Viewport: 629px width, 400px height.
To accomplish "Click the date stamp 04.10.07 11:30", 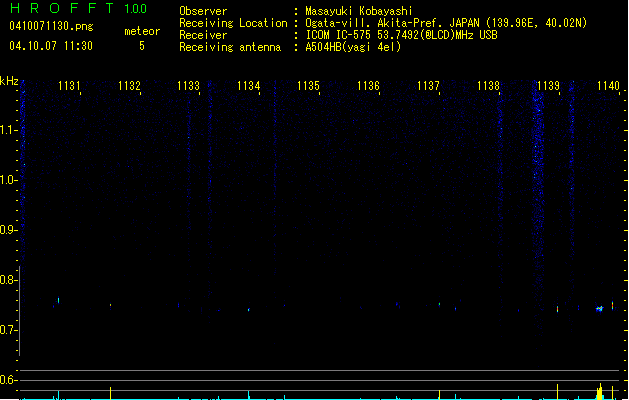I will coord(51,46).
